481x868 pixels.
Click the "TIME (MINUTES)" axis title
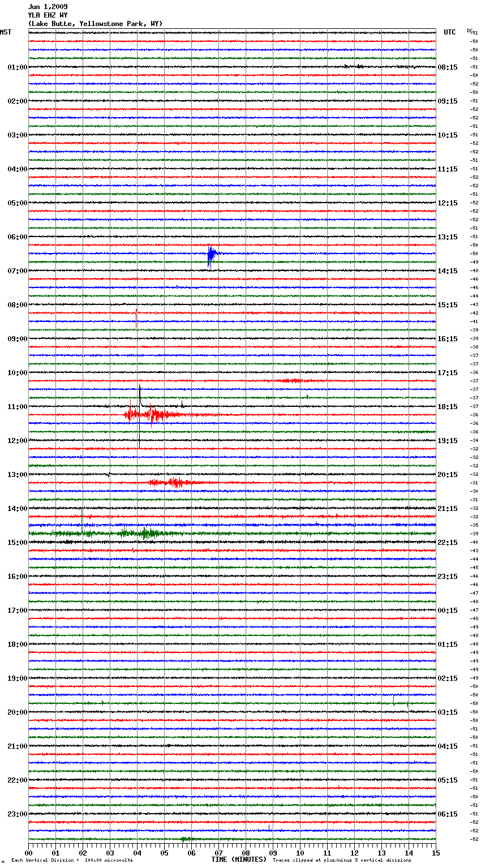click(x=239, y=860)
